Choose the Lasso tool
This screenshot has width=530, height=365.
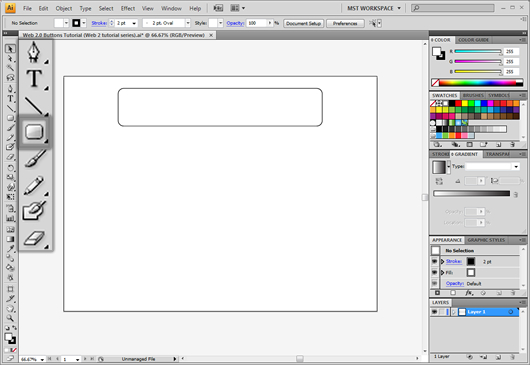10,77
